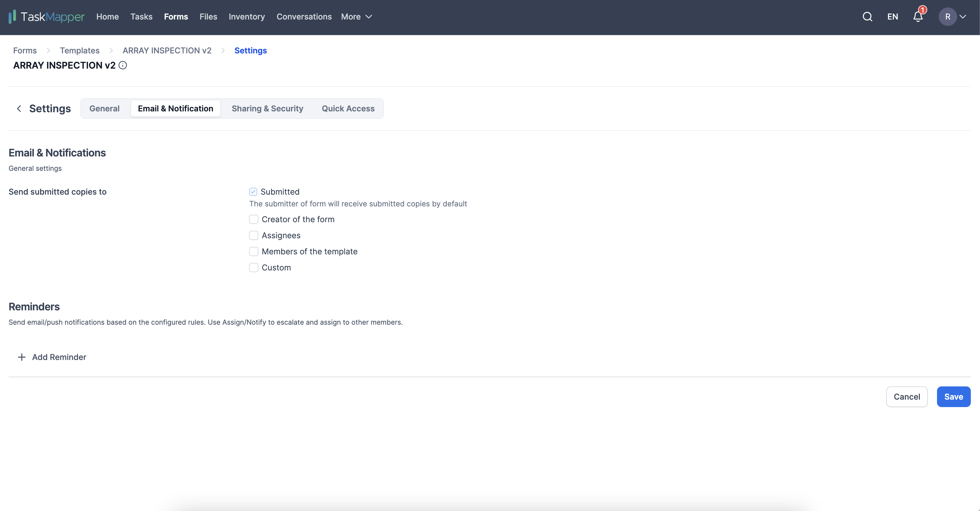Click the Custom email option checkbox
The image size is (980, 511).
[x=253, y=267]
